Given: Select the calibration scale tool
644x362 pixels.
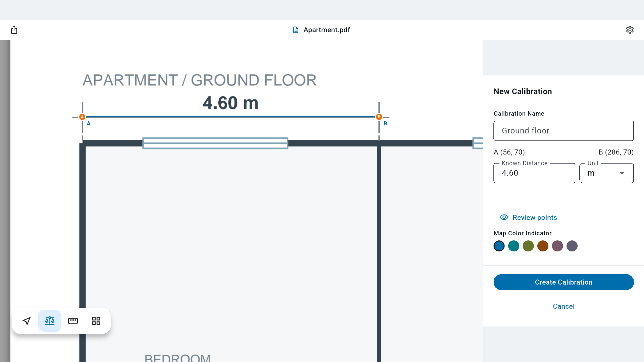Looking at the screenshot, I should pyautogui.click(x=50, y=321).
